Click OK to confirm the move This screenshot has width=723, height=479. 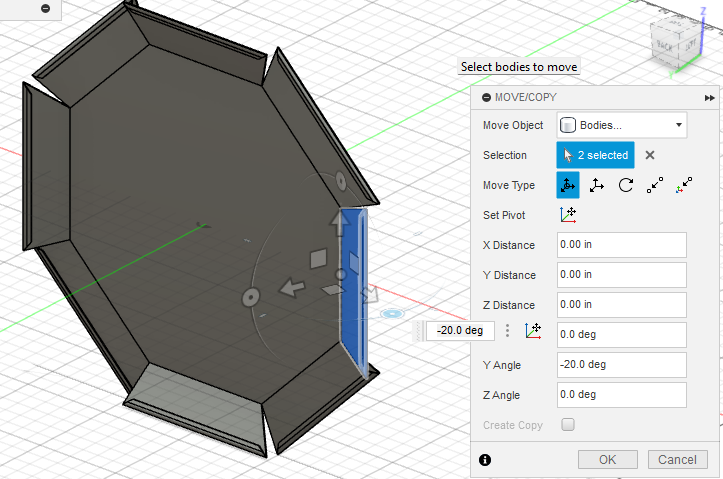coord(608,460)
